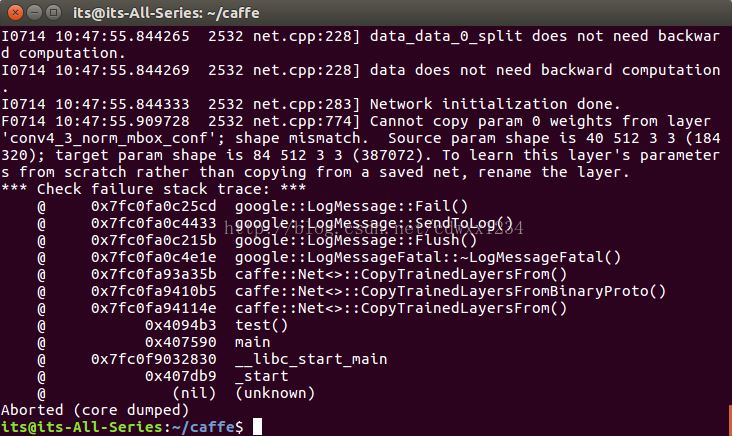
Task: Click the prompt text its@its-All-Series
Action: click(x=82, y=427)
